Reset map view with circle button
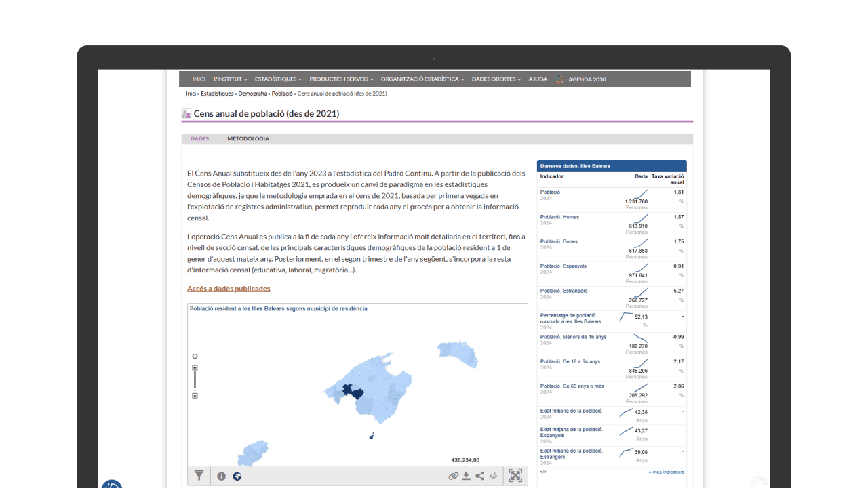The width and height of the screenshot is (868, 488). click(x=195, y=356)
